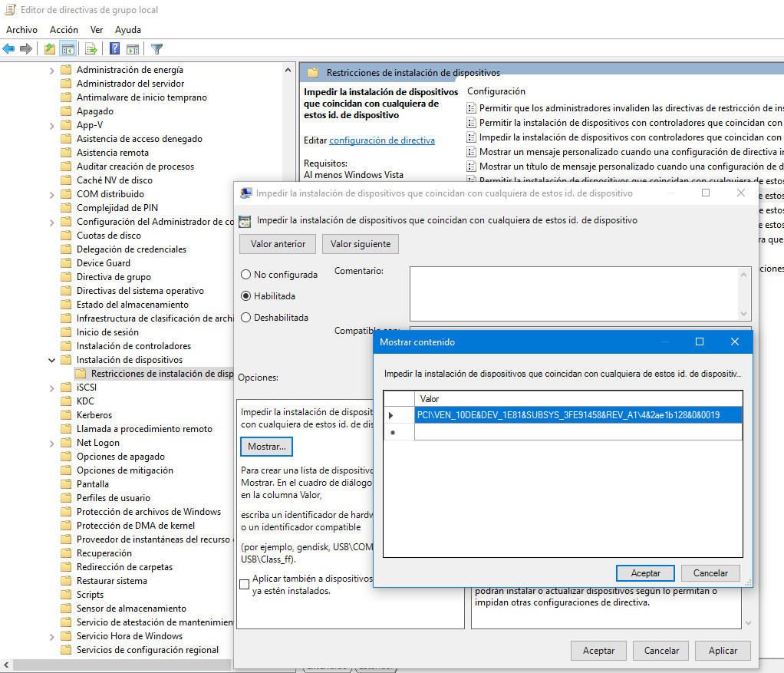Expand the COM distribuido node
784x673 pixels.
coord(51,194)
